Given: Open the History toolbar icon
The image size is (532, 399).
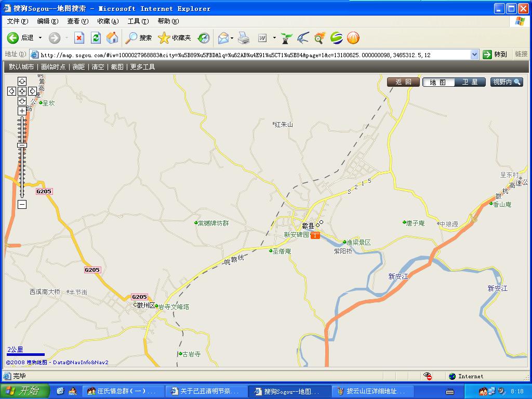Looking at the screenshot, I should 204,38.
